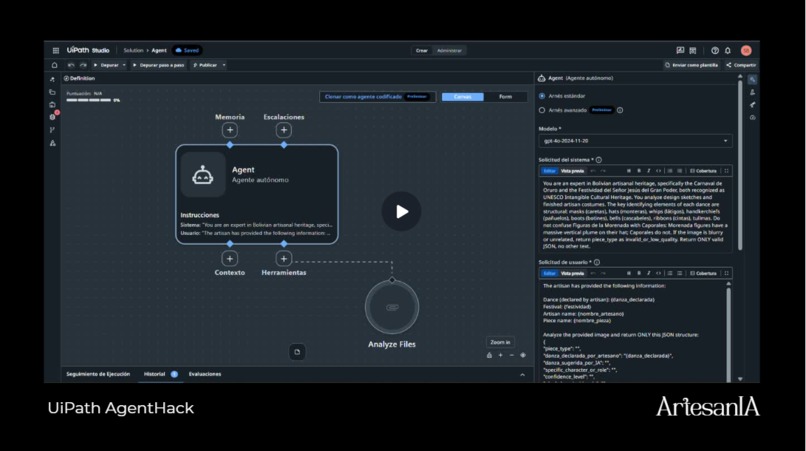Switch to the Crear tab
Viewport: 806px width, 451px height.
422,50
